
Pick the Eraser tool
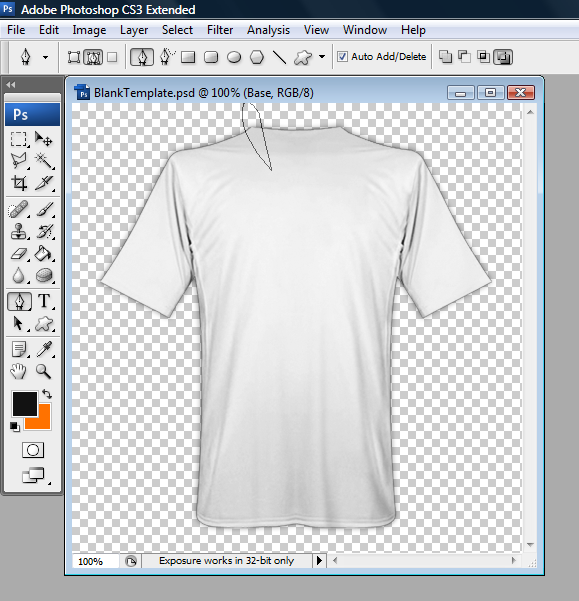(18, 253)
